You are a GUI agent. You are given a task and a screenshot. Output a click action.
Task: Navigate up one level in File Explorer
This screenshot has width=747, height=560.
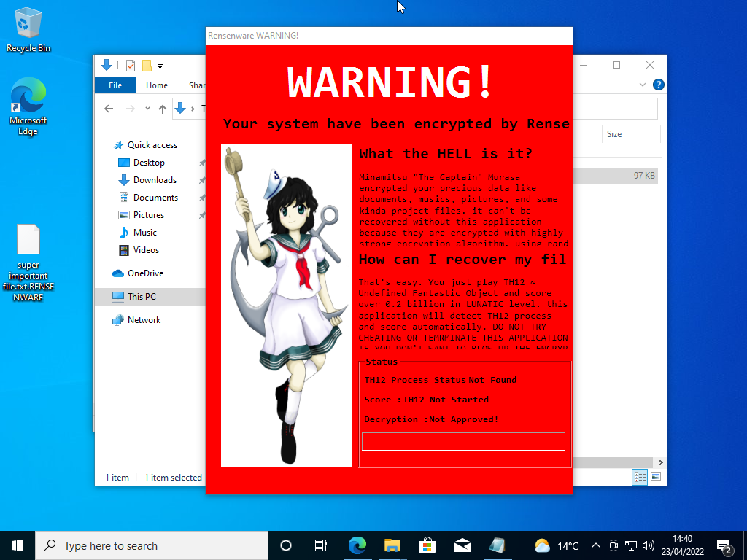[x=161, y=108]
